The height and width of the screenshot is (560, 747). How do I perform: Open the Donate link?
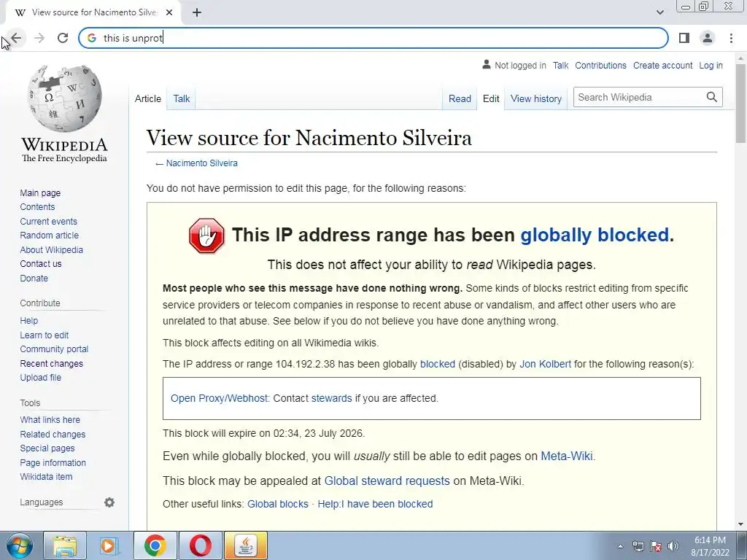coord(34,278)
